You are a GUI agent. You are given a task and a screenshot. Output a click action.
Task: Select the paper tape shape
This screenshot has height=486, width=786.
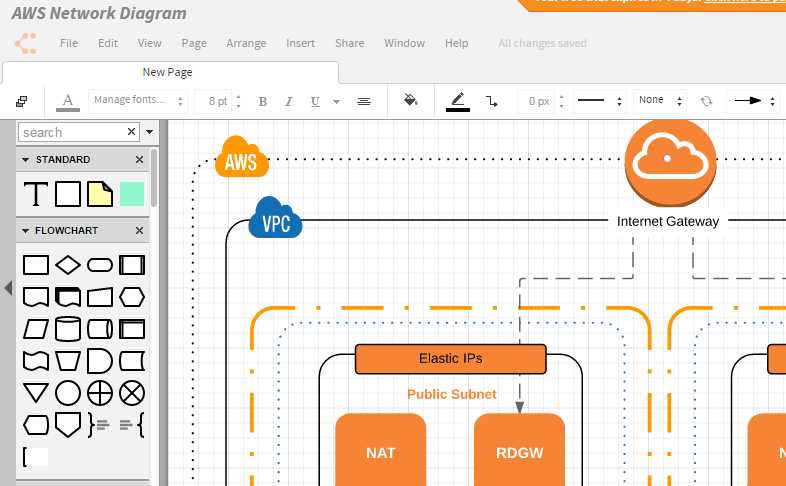36,361
